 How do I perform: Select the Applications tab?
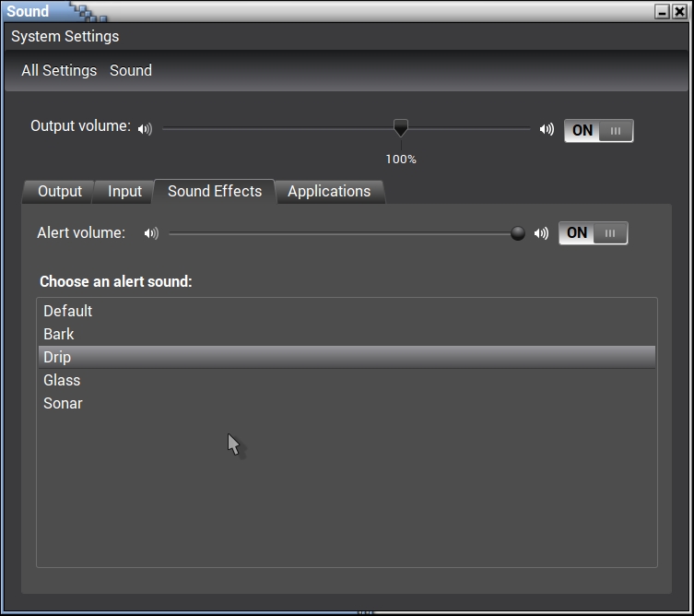pos(329,192)
